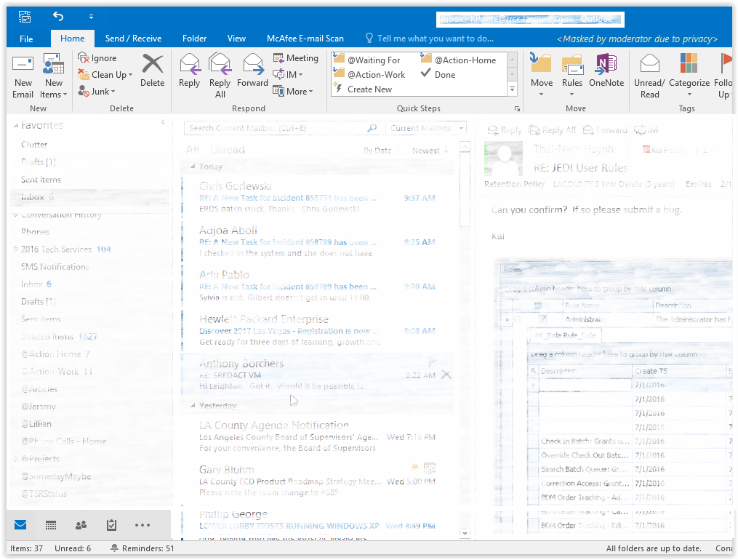
Task: Open the Move to folder menu
Action: pos(542,76)
